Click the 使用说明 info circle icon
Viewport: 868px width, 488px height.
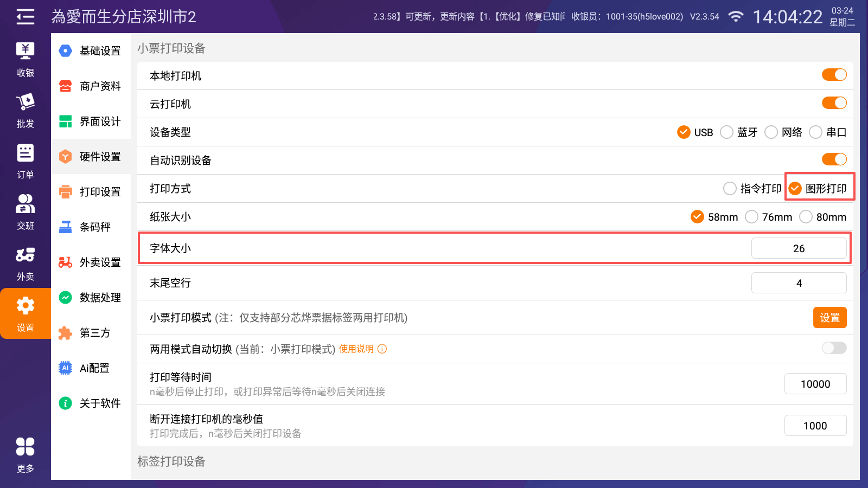[382, 349]
